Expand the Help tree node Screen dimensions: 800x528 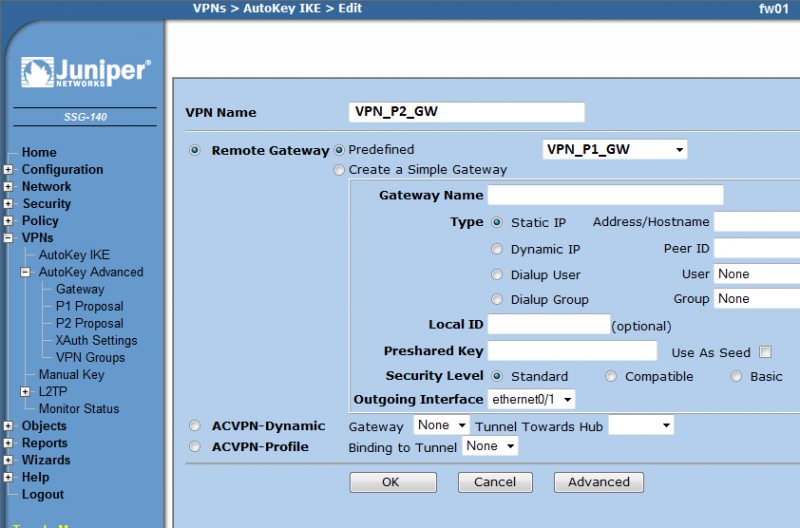click(8, 477)
